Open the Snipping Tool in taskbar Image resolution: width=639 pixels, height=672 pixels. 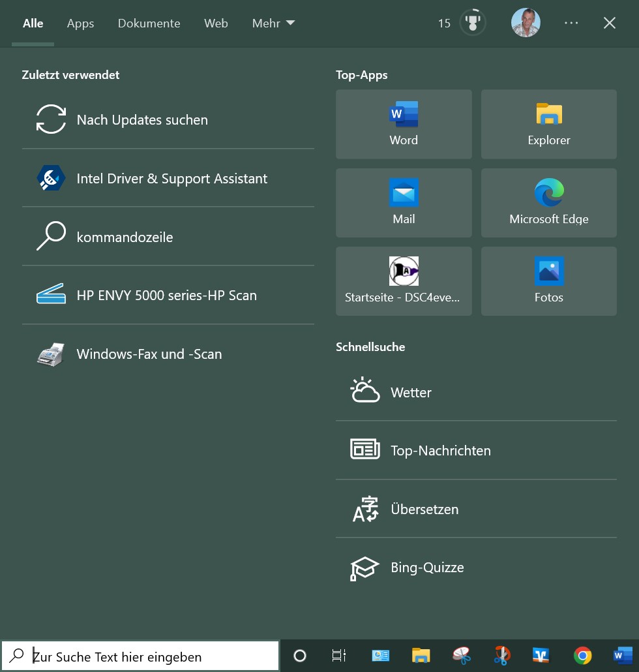[461, 655]
